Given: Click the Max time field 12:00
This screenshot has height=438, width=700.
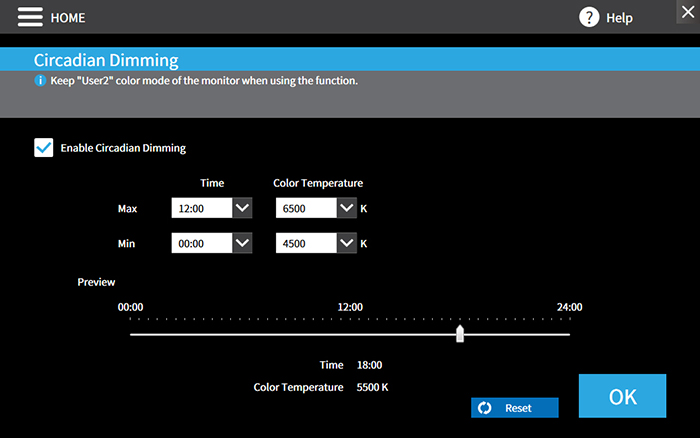Looking at the screenshot, I should (202, 208).
